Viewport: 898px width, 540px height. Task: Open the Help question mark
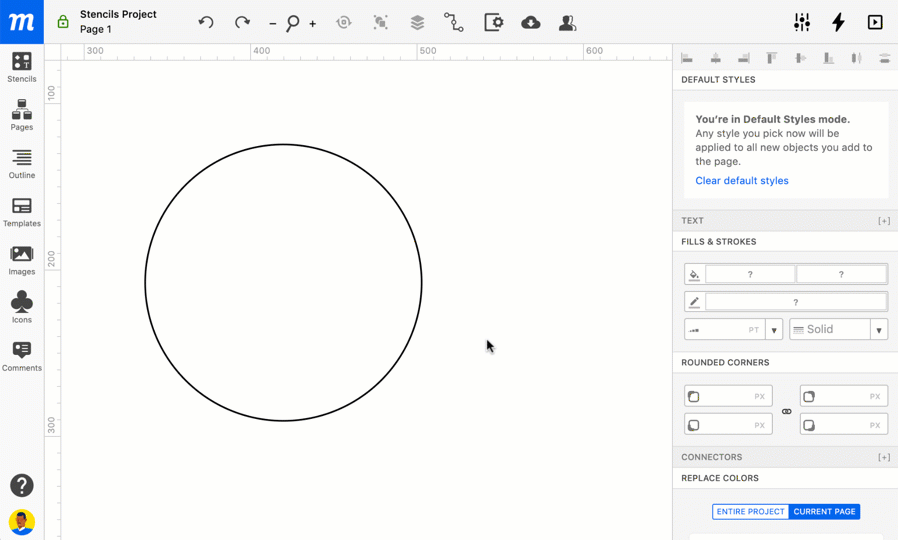click(22, 486)
